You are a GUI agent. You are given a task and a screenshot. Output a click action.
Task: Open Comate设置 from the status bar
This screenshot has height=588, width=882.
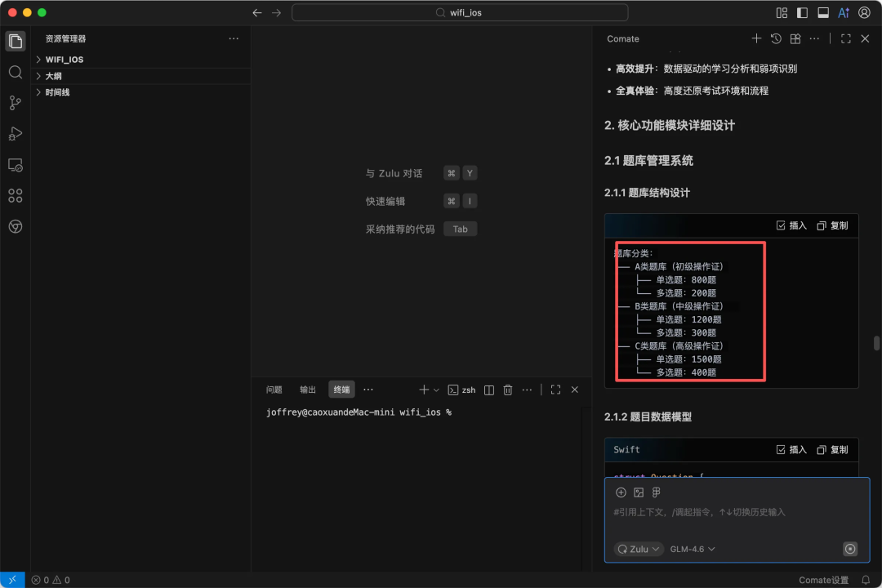click(x=825, y=579)
